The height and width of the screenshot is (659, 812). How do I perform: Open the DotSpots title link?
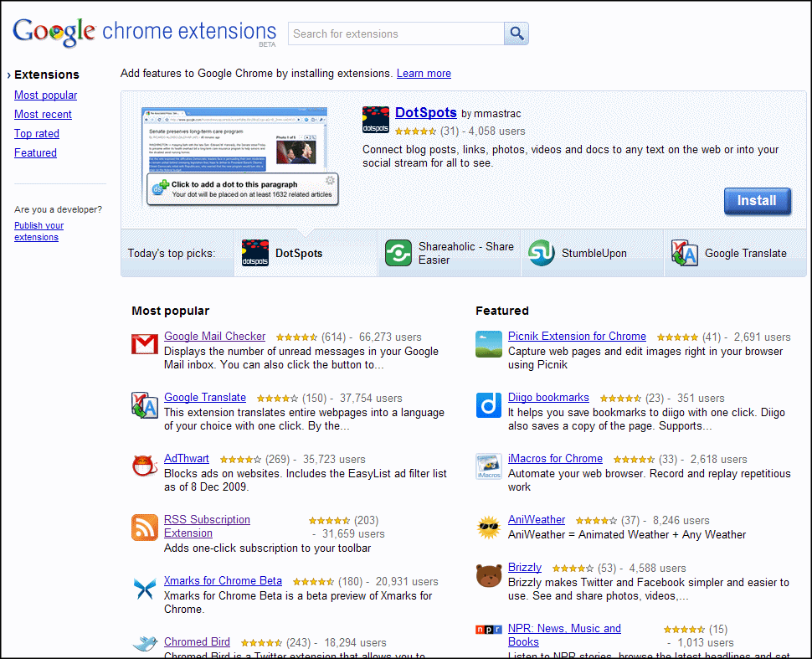point(426,112)
